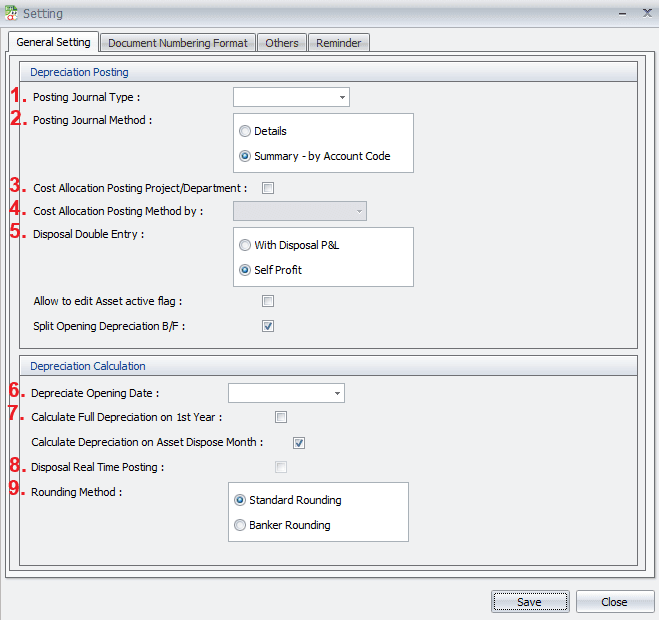Screen dimensions: 659x620
Task: Minimize the Setting window
Action: click(622, 14)
